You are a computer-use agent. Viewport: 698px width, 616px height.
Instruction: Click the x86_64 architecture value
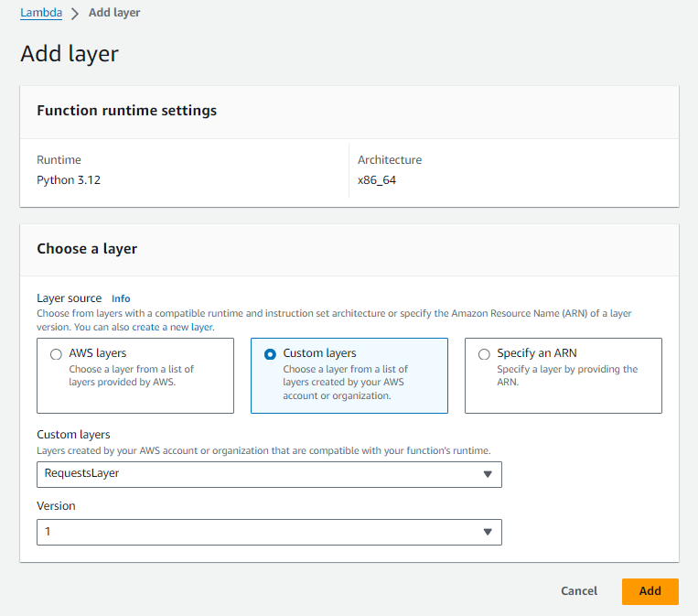(377, 180)
